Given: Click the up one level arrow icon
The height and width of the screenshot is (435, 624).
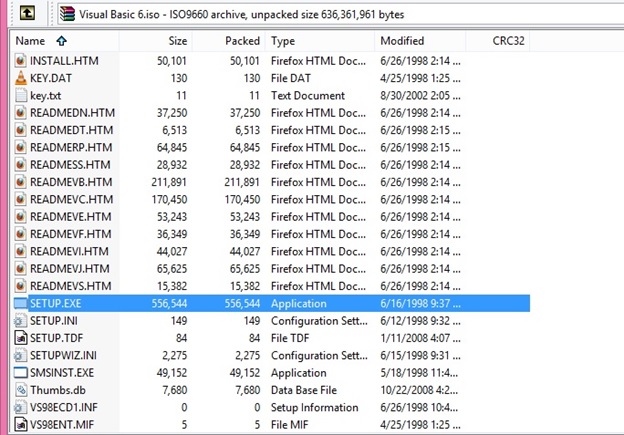Looking at the screenshot, I should tap(27, 13).
